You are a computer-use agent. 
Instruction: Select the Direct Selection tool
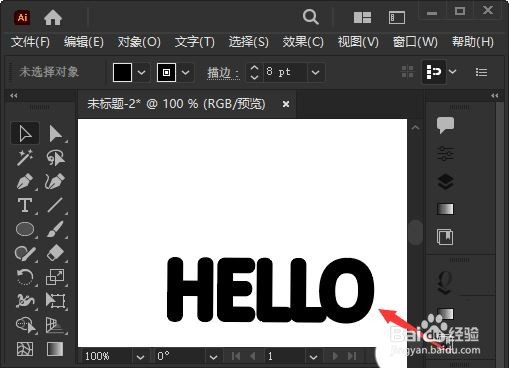pos(55,134)
